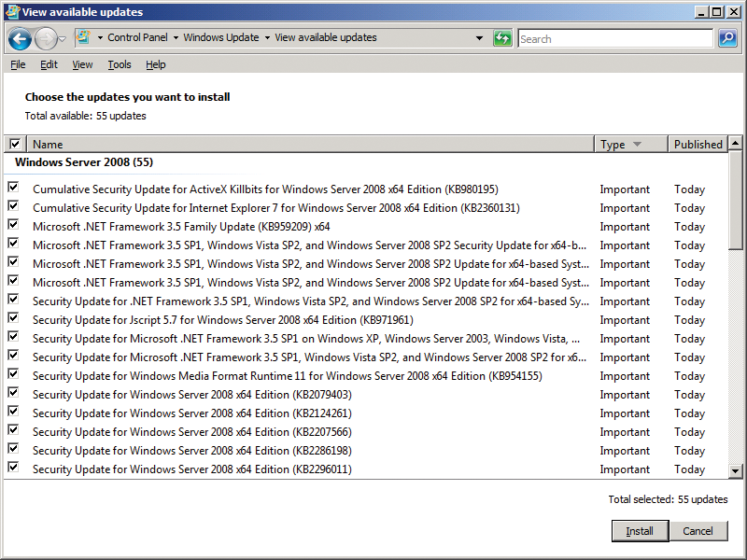
Task: Click inside the Search input field
Action: [614, 39]
